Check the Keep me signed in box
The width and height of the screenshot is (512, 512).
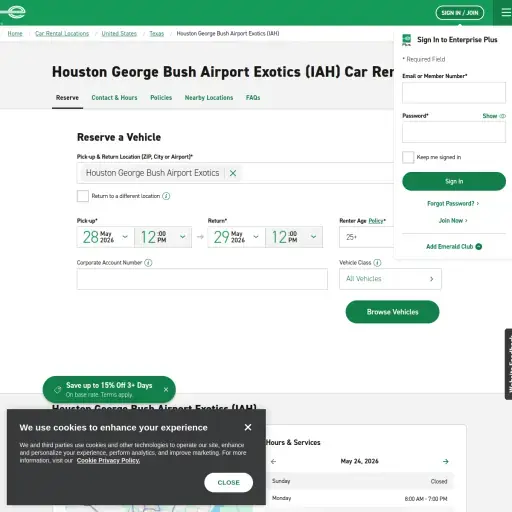click(408, 157)
